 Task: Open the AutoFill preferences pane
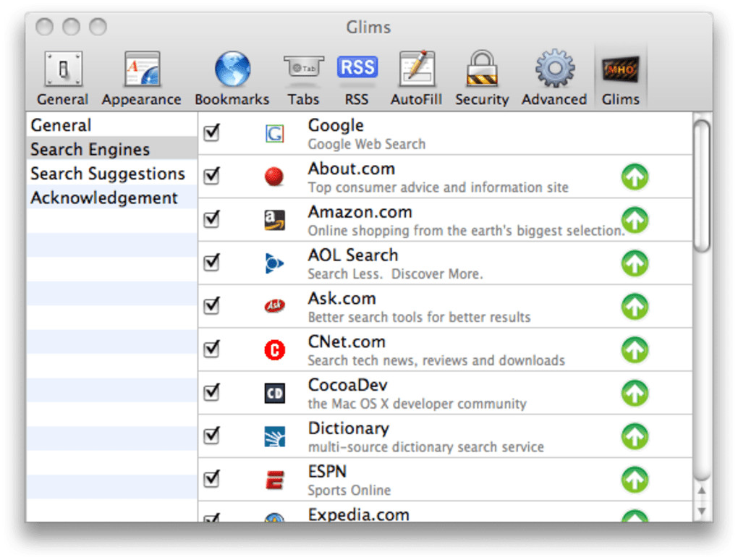[x=417, y=77]
